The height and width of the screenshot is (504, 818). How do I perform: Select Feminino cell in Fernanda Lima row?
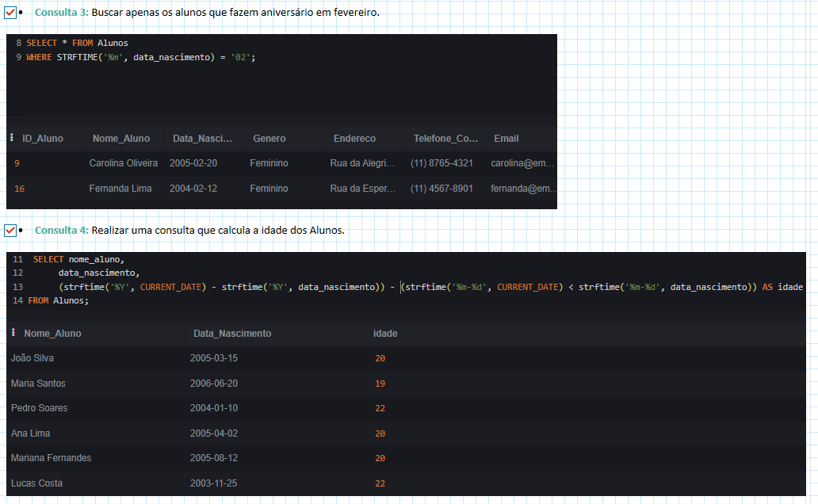point(269,189)
